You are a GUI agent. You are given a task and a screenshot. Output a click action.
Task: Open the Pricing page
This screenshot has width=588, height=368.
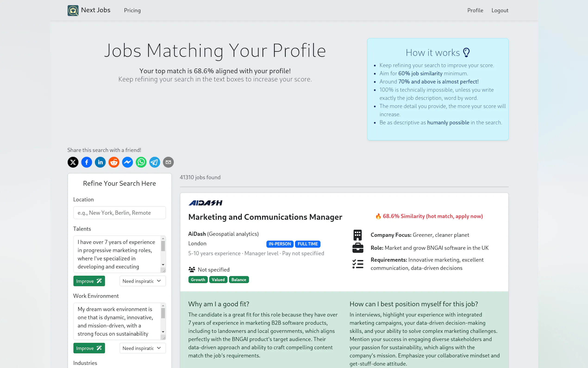(132, 10)
